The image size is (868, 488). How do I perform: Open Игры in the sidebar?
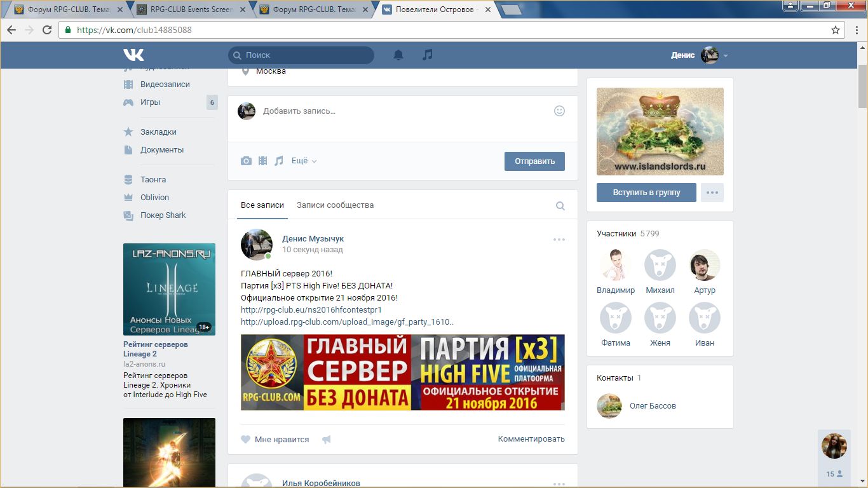pyautogui.click(x=150, y=102)
